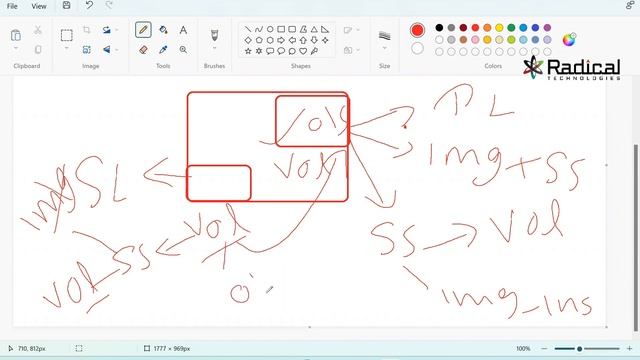Select the Color picker eyedropper

(163, 50)
